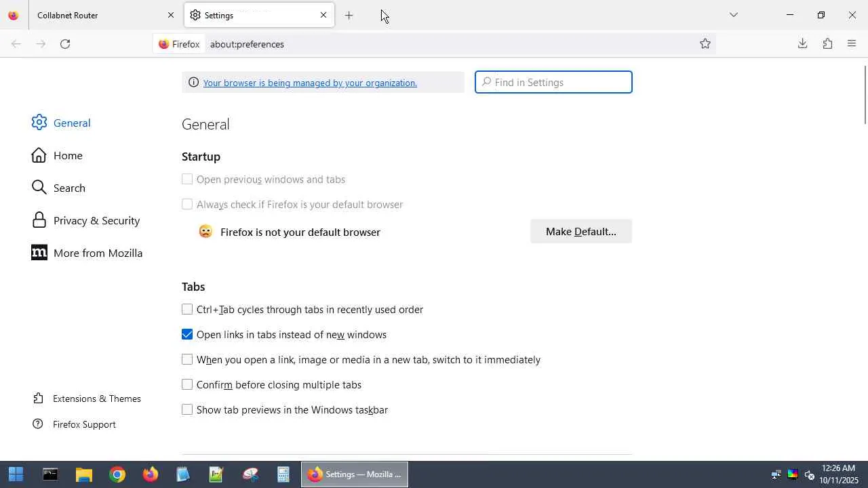Toggle Open previous windows and tabs
868x488 pixels.
pyautogui.click(x=187, y=180)
